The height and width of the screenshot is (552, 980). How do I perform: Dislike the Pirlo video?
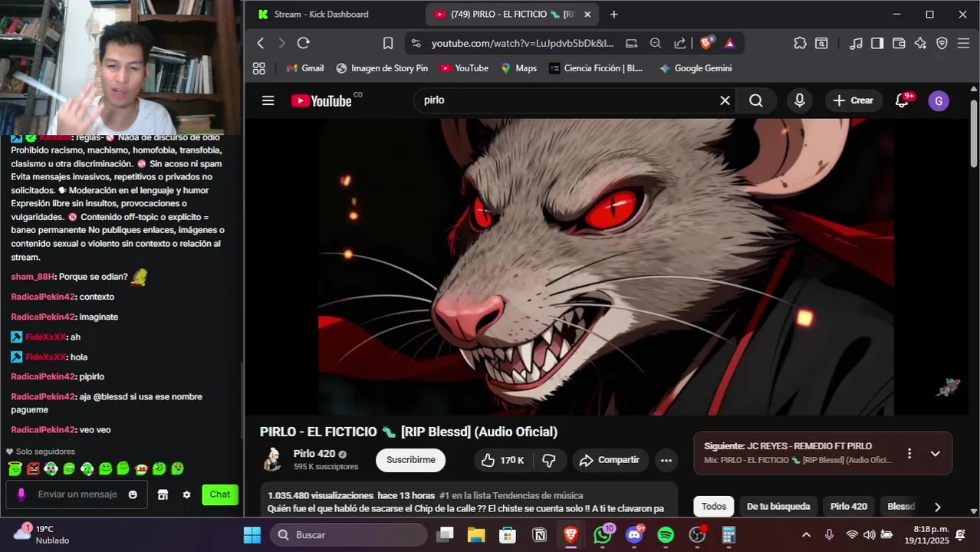[549, 460]
